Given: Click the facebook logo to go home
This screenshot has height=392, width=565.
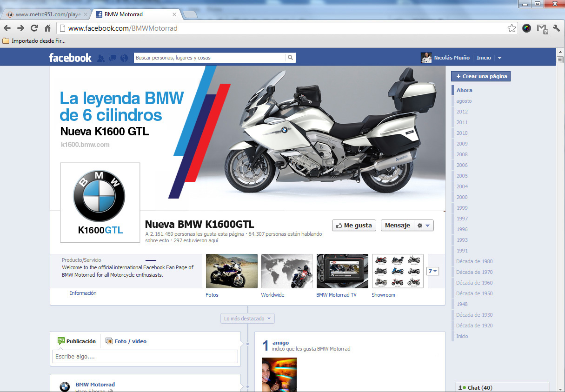Looking at the screenshot, I should click(x=70, y=58).
